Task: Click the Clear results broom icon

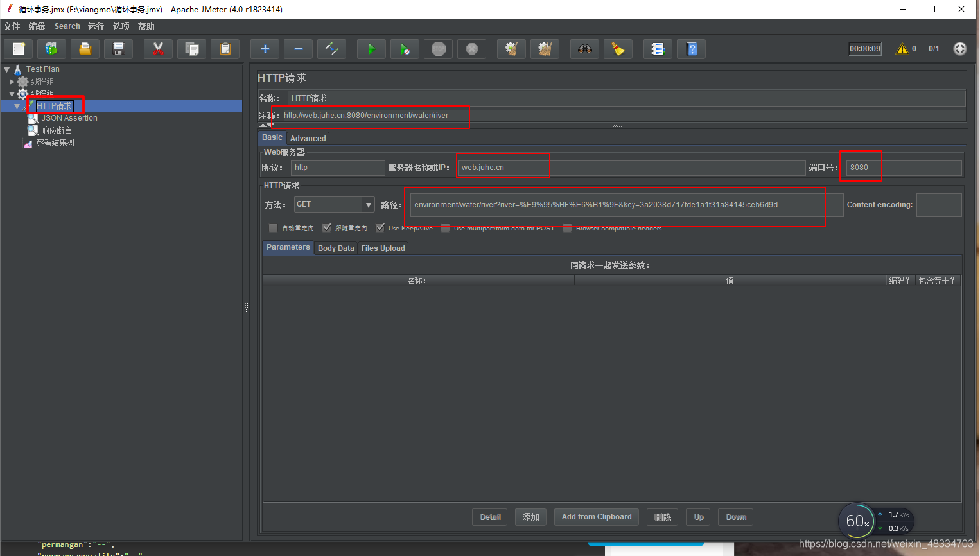Action: click(x=512, y=49)
